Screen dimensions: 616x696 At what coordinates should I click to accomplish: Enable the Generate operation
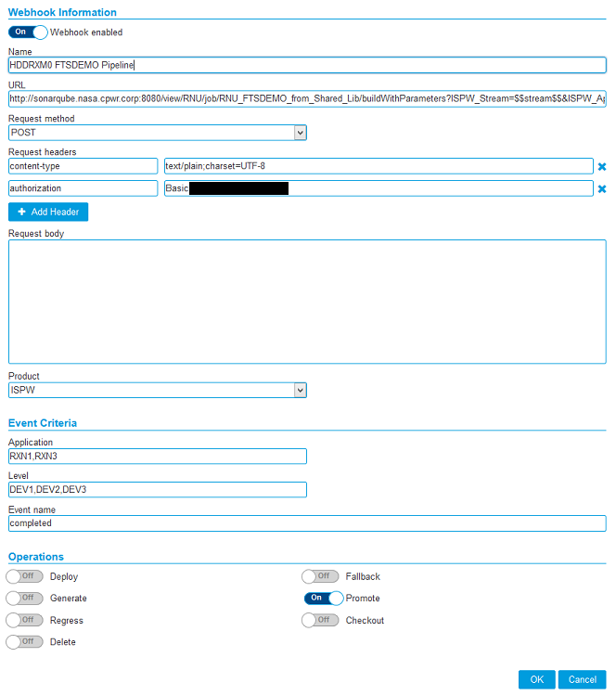coord(24,598)
